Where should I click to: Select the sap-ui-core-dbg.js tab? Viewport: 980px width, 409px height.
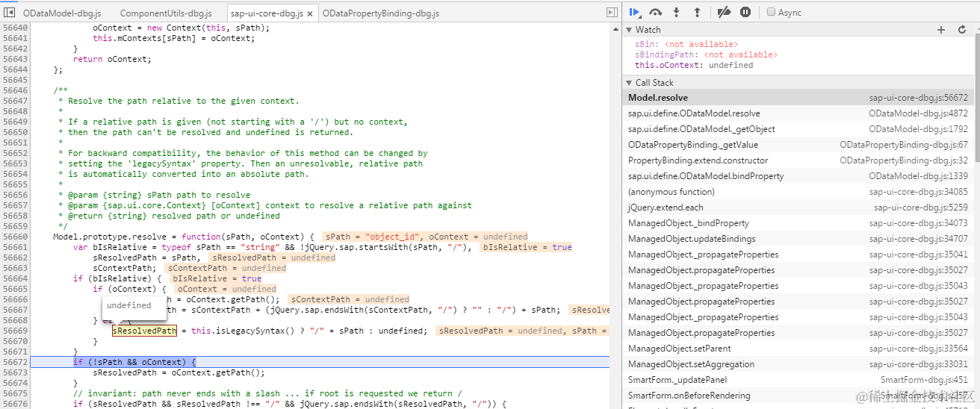pos(267,13)
